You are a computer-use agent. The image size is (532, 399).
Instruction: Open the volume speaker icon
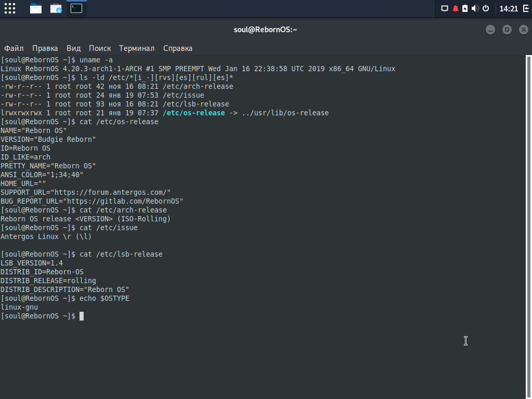[475, 8]
